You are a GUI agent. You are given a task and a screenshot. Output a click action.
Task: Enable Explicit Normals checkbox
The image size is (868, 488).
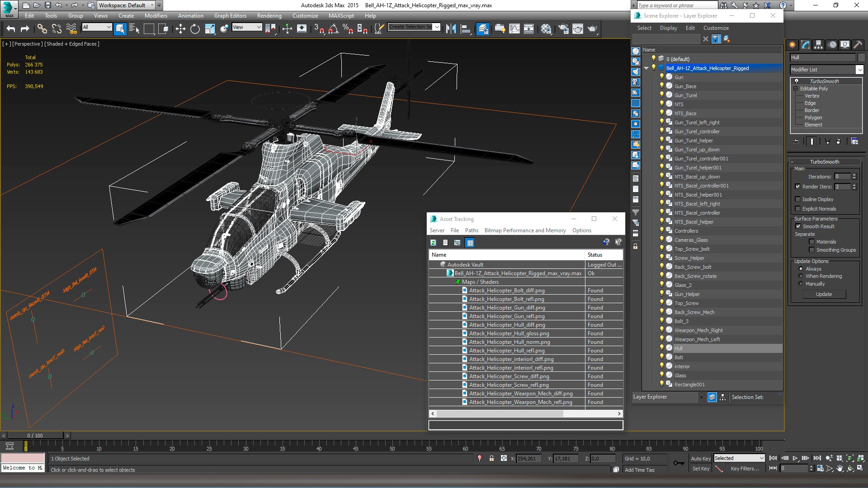[x=798, y=209]
